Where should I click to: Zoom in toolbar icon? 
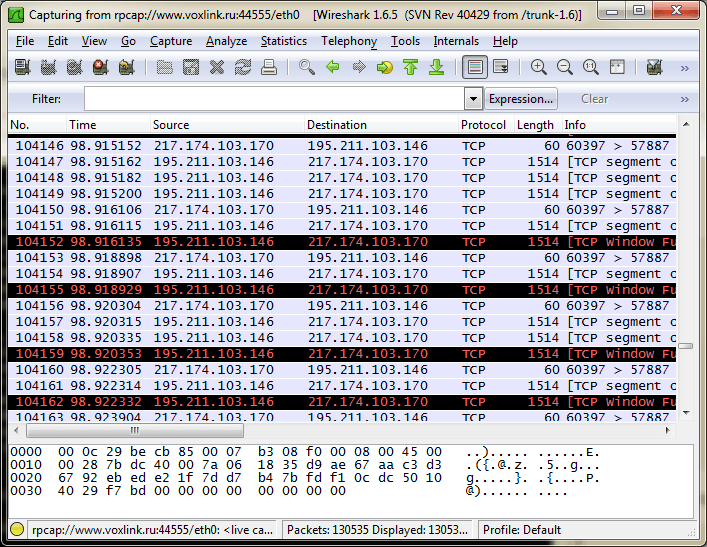(x=538, y=67)
